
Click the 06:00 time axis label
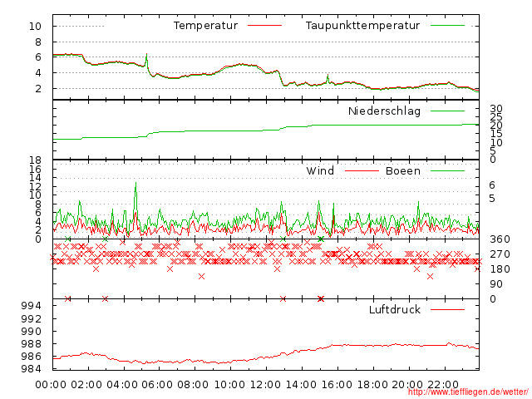pos(157,385)
